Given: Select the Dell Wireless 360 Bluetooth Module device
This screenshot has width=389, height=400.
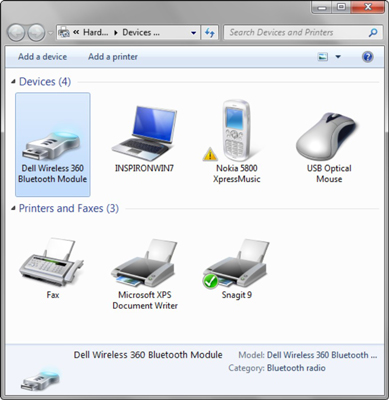Looking at the screenshot, I should 53,144.
